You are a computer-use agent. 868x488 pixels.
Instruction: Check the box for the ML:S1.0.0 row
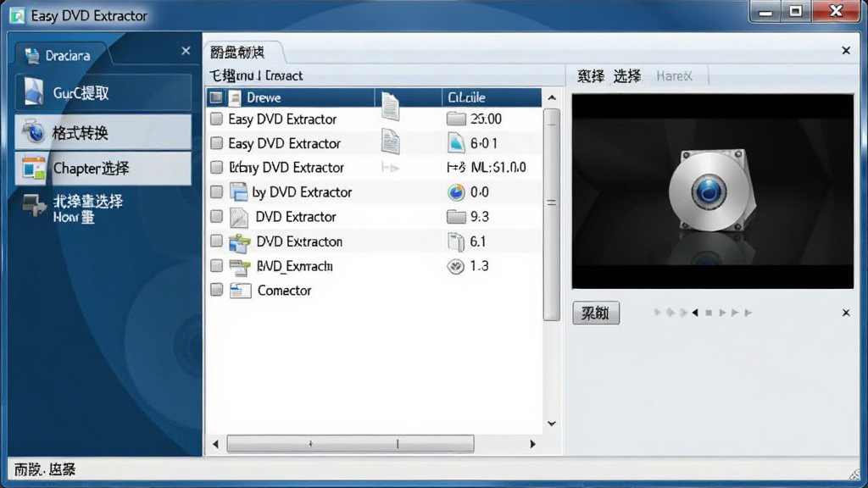(x=216, y=167)
